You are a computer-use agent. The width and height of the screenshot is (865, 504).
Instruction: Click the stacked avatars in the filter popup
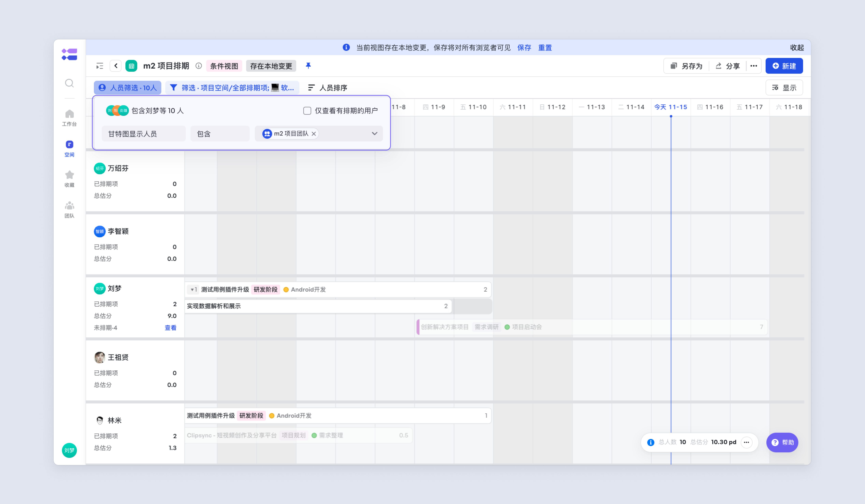(117, 111)
